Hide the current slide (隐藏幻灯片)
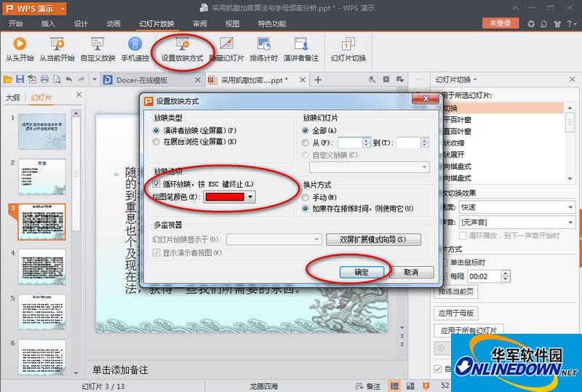 click(226, 49)
